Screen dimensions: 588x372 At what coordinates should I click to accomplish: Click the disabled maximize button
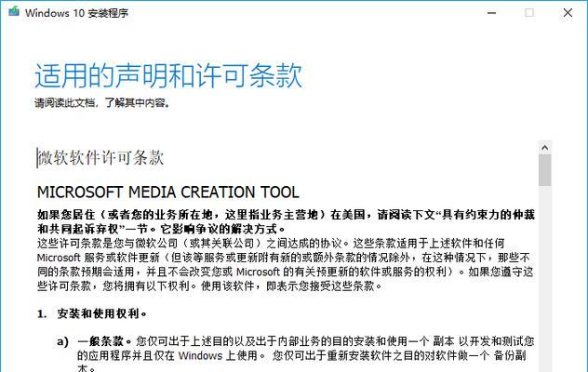(529, 13)
